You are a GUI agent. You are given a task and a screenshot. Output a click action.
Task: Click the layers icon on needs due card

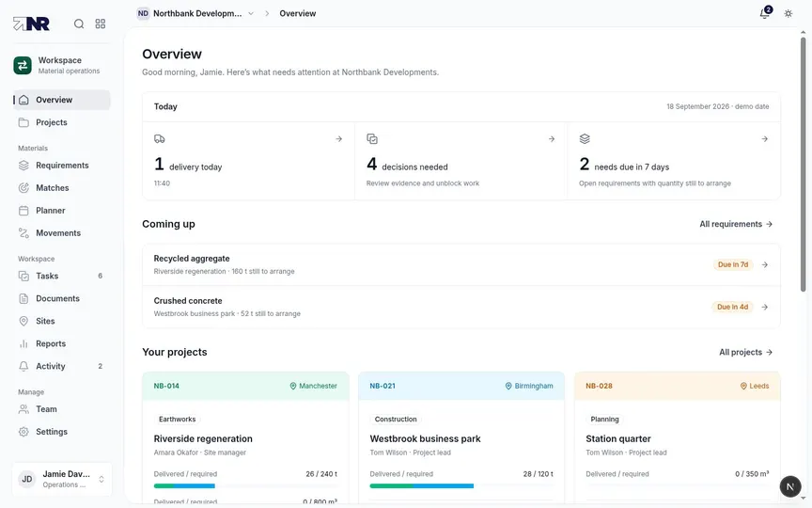tap(585, 139)
